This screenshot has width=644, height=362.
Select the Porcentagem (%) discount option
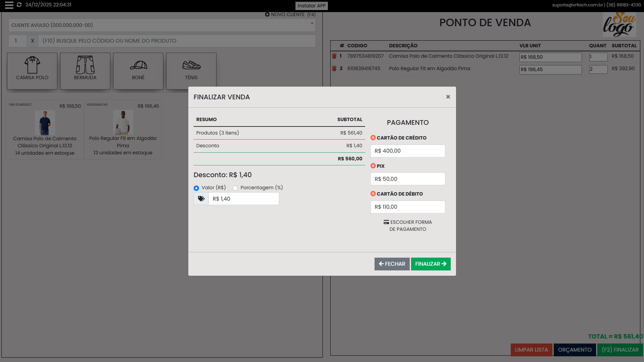(x=235, y=188)
